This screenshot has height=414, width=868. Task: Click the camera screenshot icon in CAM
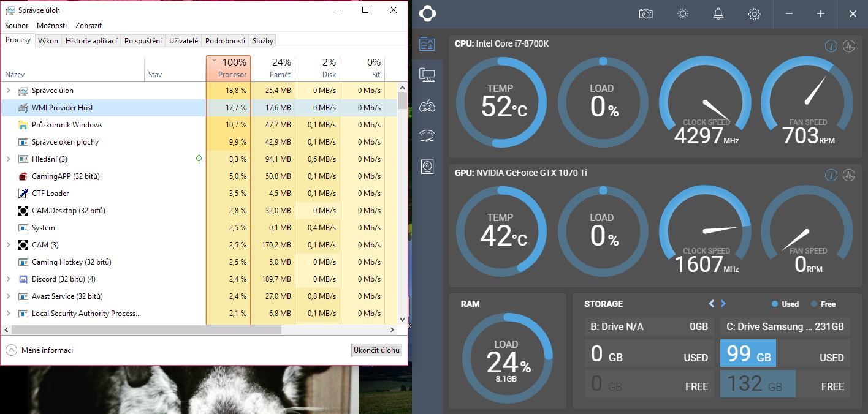click(645, 13)
